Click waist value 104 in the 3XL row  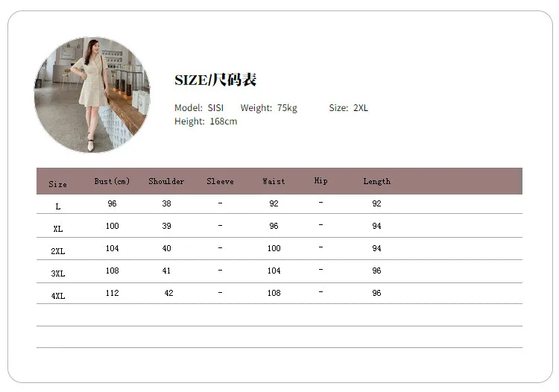click(x=274, y=271)
